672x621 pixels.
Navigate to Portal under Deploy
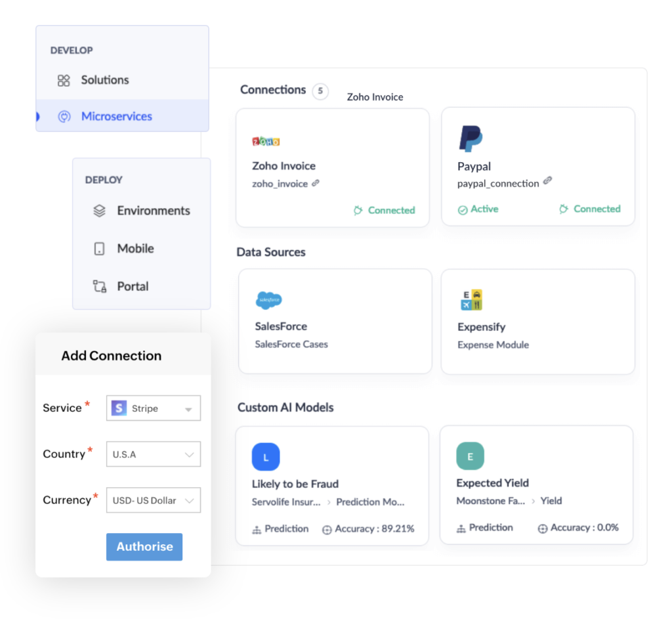pos(133,286)
